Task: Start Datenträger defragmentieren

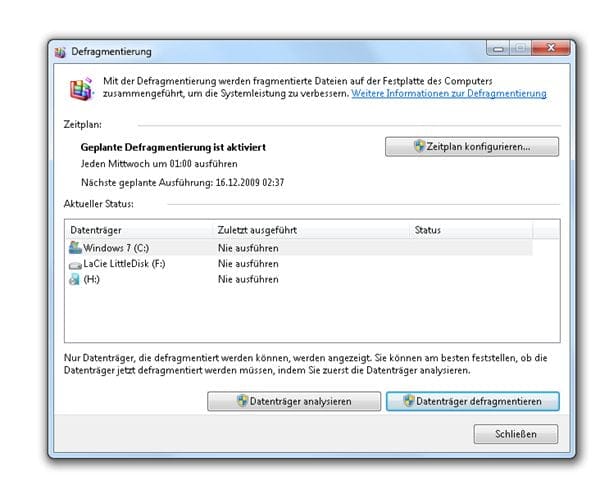Action: (472, 401)
